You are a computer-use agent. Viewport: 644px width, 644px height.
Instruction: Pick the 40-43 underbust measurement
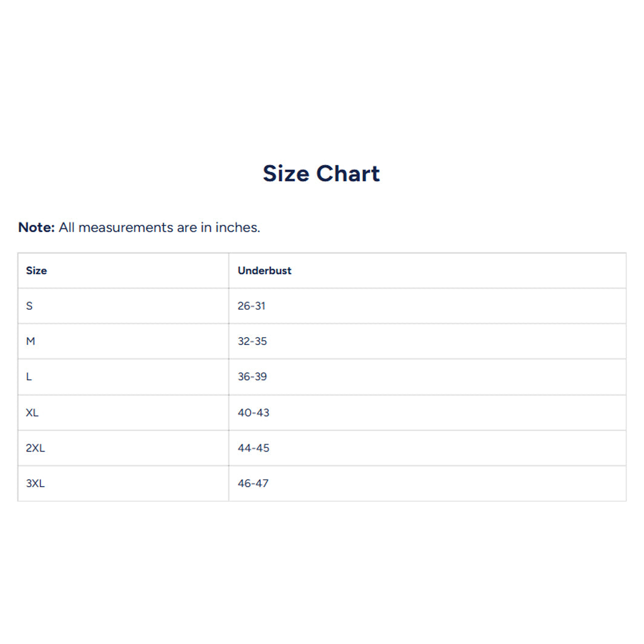pos(253,413)
